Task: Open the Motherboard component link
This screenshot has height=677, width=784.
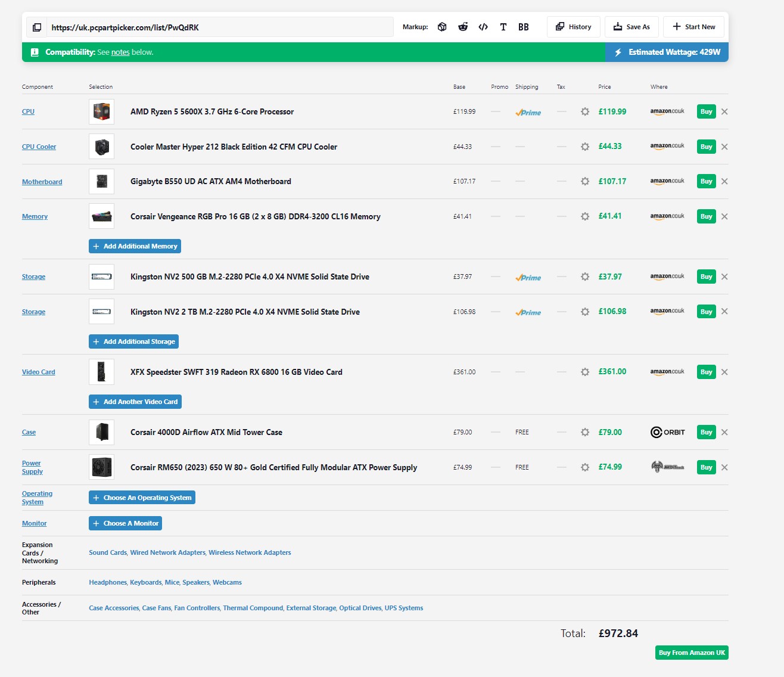Action: [x=42, y=182]
